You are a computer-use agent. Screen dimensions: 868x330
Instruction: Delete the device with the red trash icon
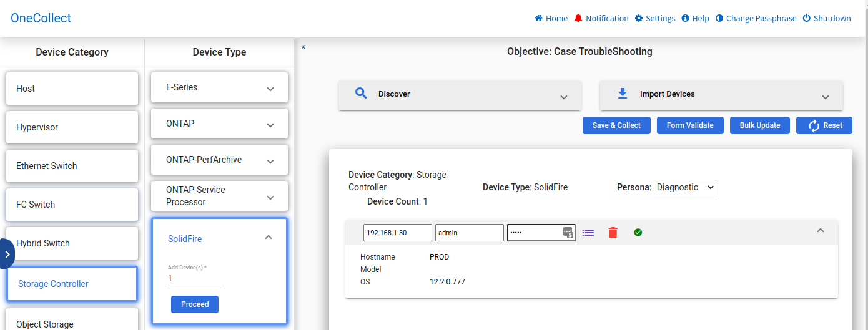[613, 233]
